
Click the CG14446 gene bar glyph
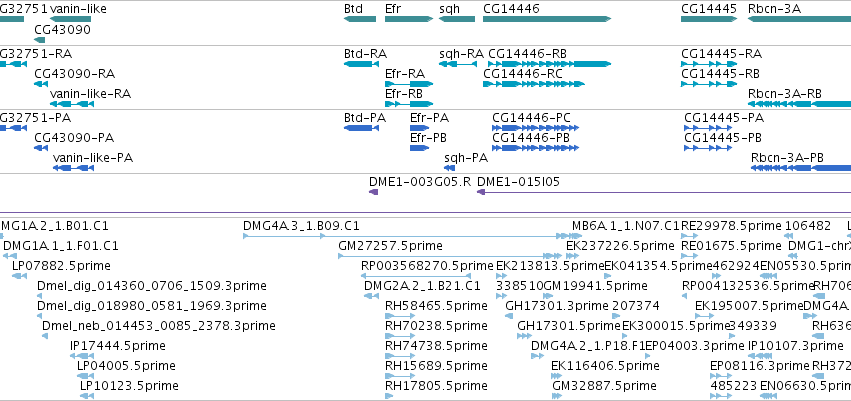point(547,19)
